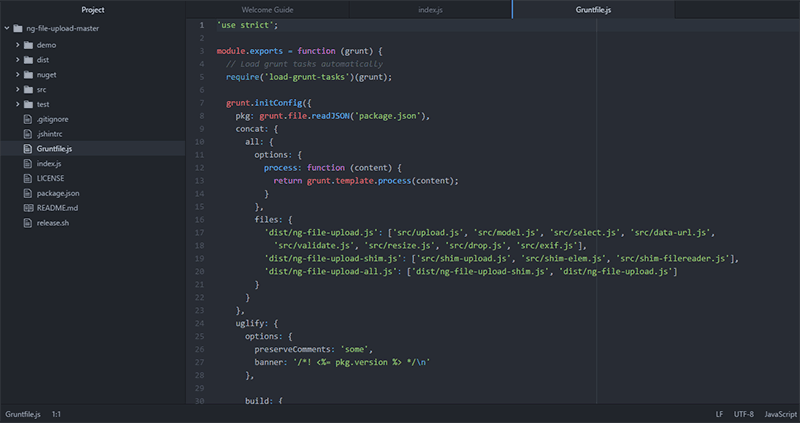Click the LF line ending selector

click(x=719, y=414)
